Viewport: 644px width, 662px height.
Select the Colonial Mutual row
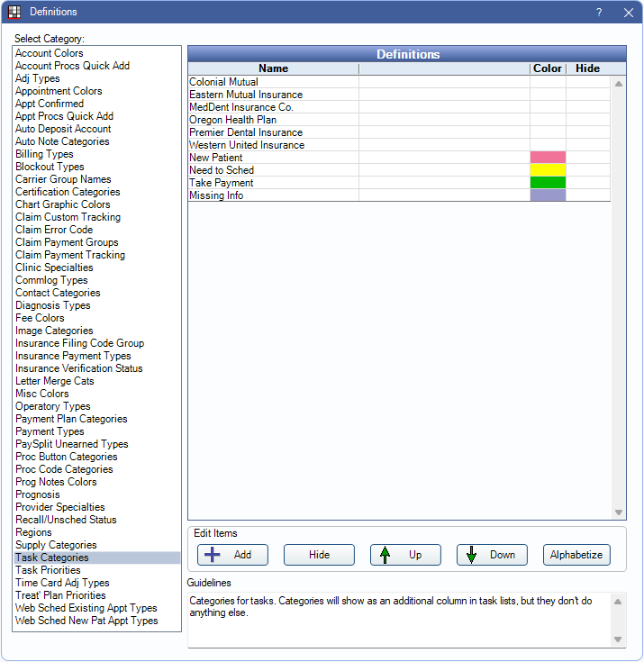[x=223, y=82]
